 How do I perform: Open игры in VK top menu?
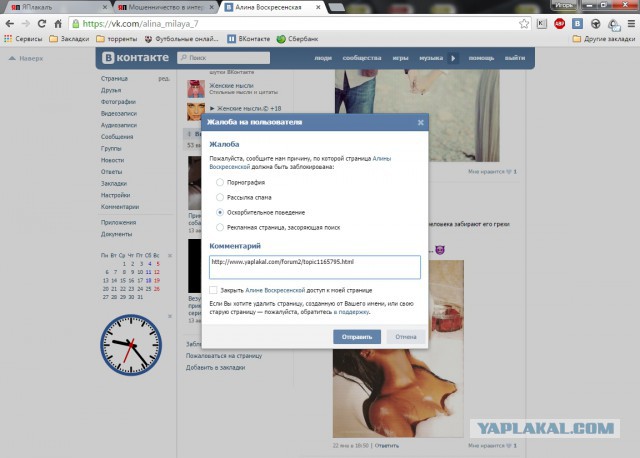pos(400,58)
